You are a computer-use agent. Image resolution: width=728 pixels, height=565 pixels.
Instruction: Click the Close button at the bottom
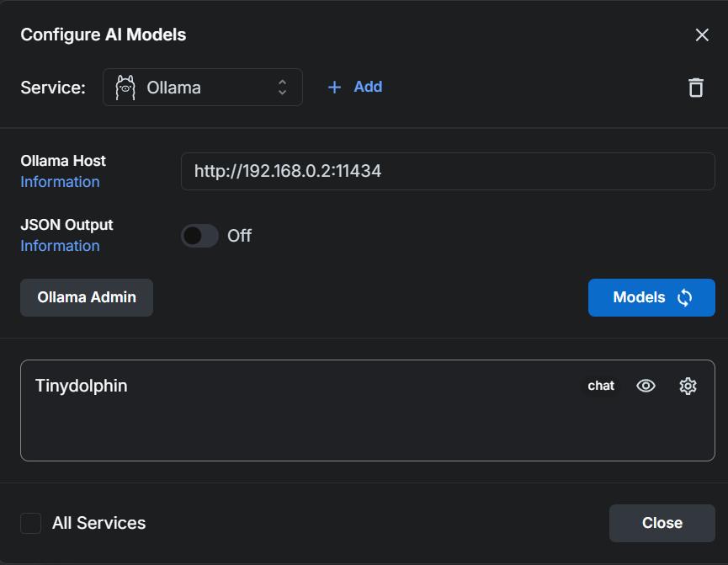pos(662,523)
